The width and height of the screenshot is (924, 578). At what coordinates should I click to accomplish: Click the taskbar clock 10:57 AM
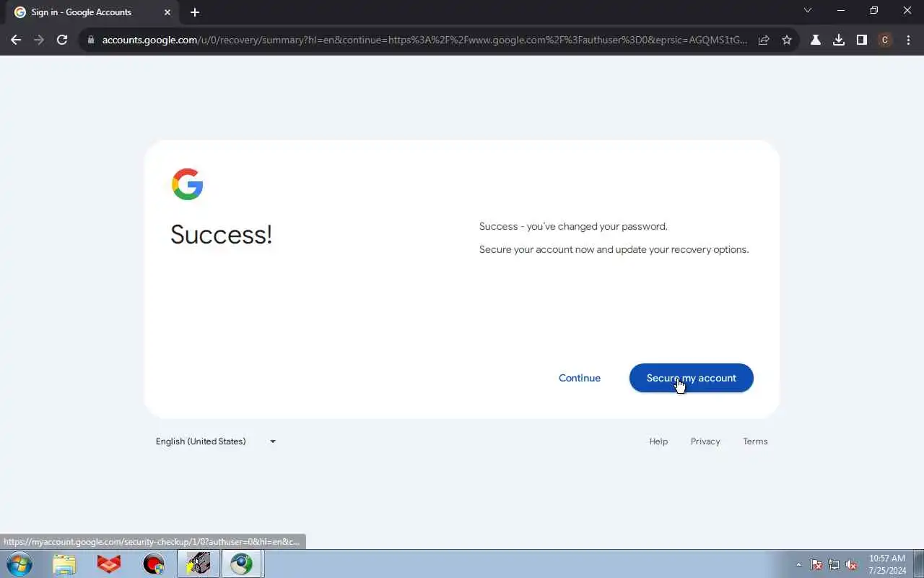click(x=887, y=558)
